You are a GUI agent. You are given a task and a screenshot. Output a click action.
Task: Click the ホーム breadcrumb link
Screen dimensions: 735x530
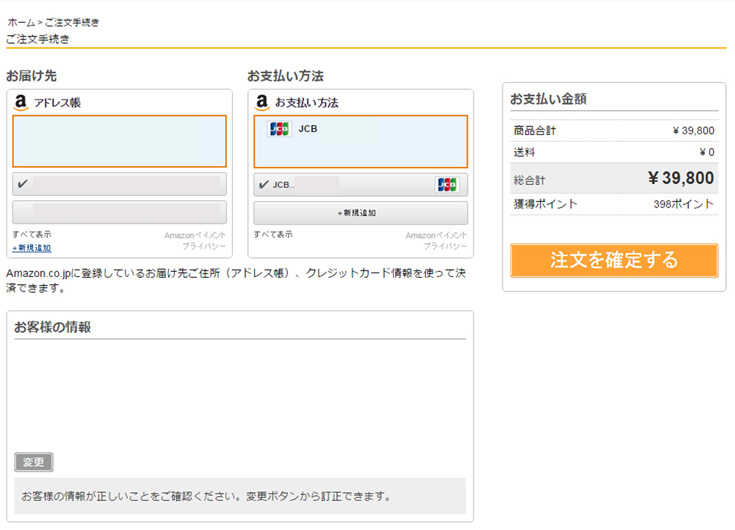click(x=19, y=21)
